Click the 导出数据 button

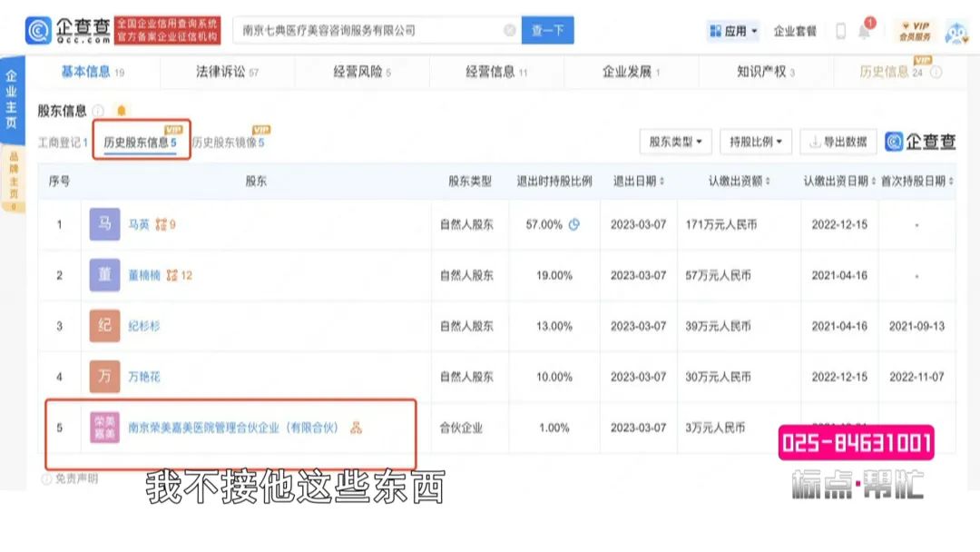pos(838,142)
